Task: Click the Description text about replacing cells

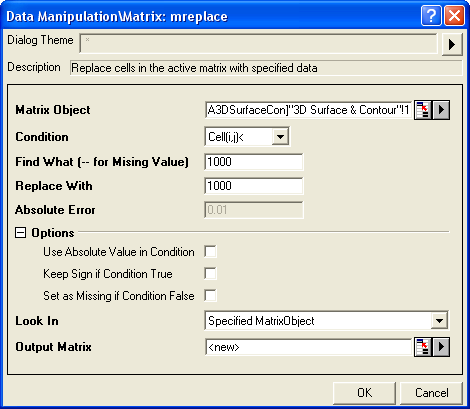Action: 194,68
